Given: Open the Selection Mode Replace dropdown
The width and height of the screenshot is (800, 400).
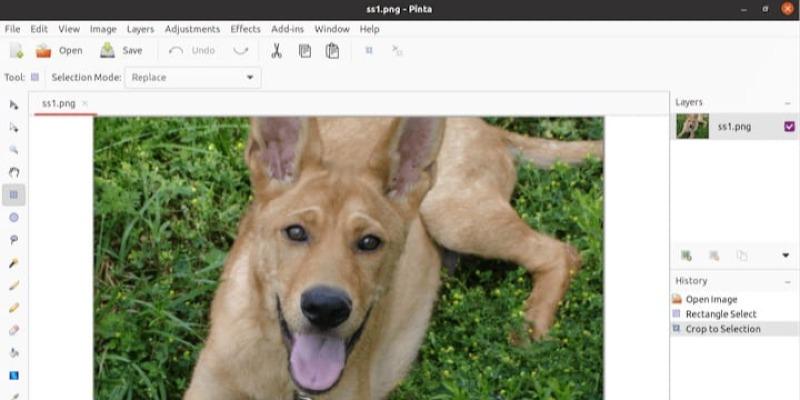Looking at the screenshot, I should coord(193,77).
